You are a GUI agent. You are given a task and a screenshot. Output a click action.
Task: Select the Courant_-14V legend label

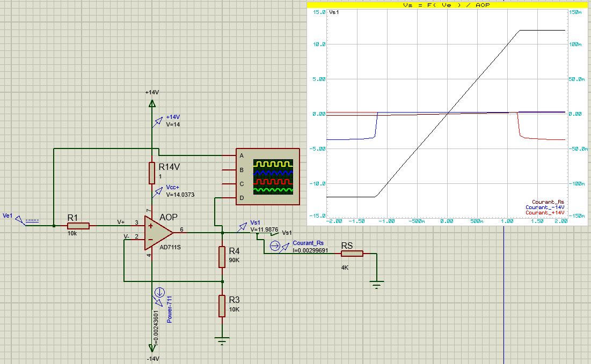[x=545, y=207]
